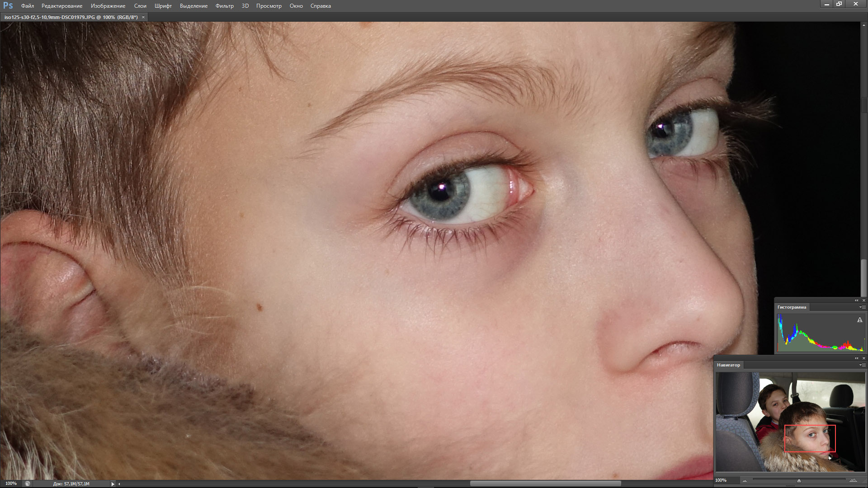The width and height of the screenshot is (868, 488).
Task: Click the histogram cached data warning icon
Action: (859, 320)
